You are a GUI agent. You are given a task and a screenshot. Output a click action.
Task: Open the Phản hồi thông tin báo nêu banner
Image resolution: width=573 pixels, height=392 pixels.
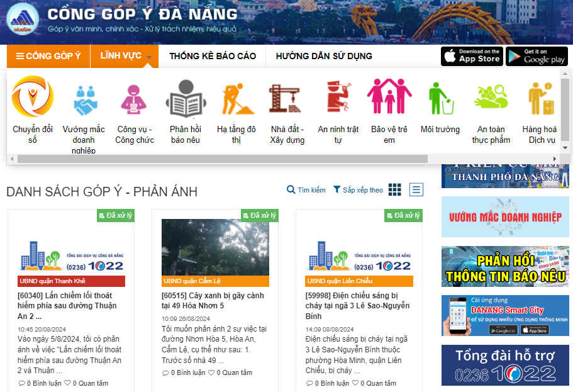point(505,267)
